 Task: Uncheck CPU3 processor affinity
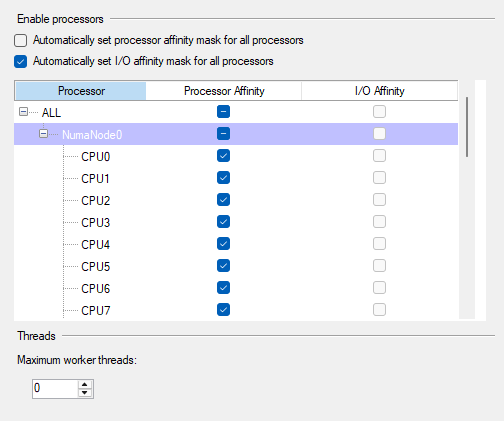(x=223, y=222)
